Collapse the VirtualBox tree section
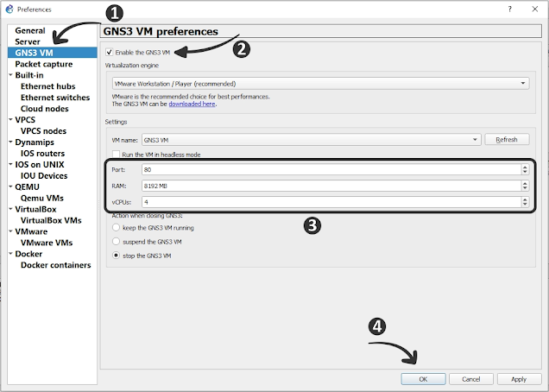The width and height of the screenshot is (549, 392). tap(10, 209)
